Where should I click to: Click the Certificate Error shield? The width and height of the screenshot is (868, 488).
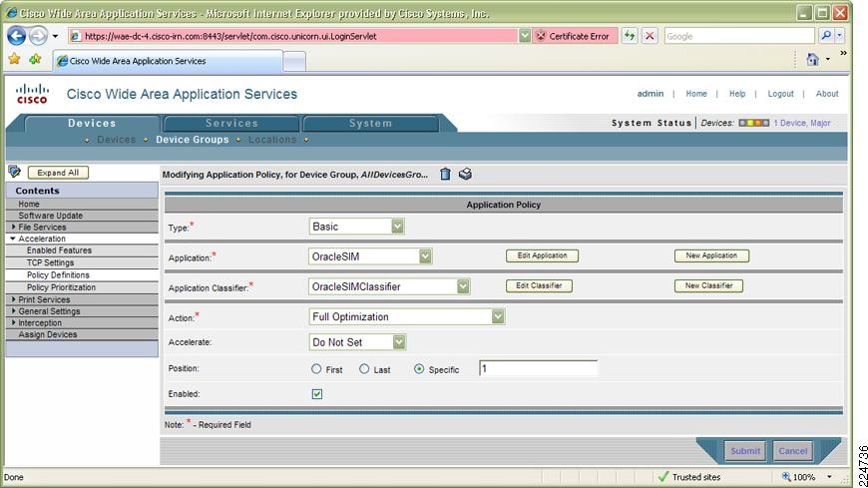[574, 36]
